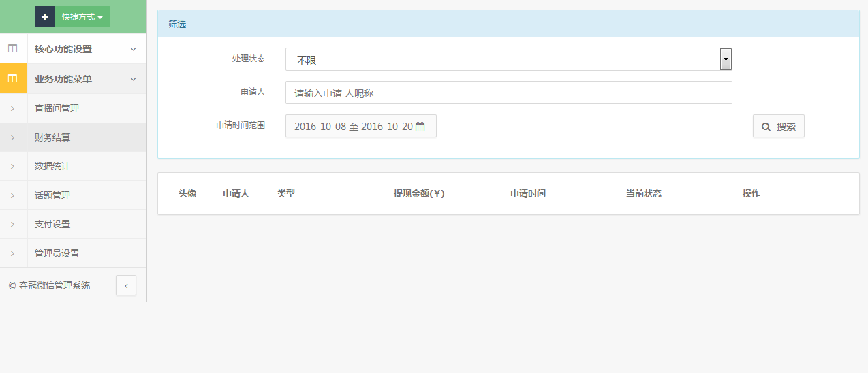
Task: Click the 当前状态 column header
Action: (644, 193)
